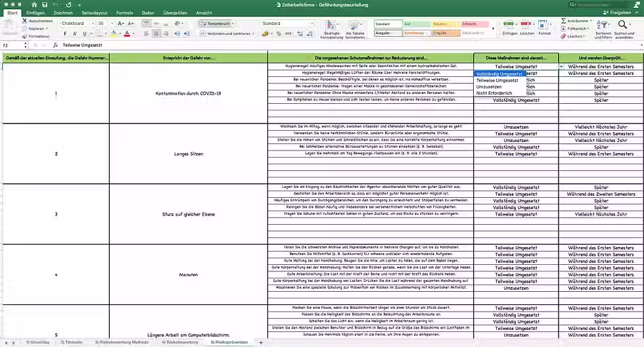Toggle horizontal center alignment
This screenshot has height=347, width=644.
pos(156,34)
